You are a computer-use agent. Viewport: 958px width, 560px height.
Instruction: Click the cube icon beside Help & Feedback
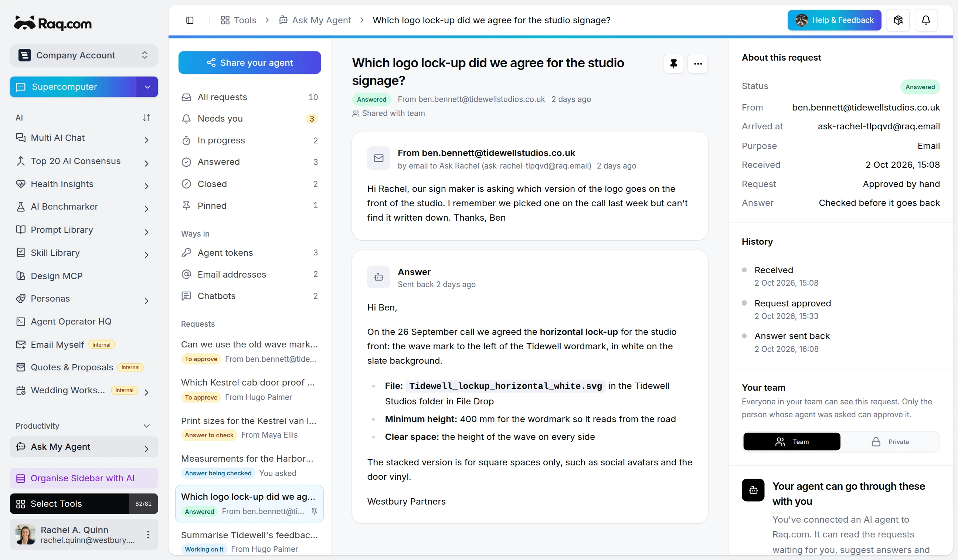tap(898, 20)
